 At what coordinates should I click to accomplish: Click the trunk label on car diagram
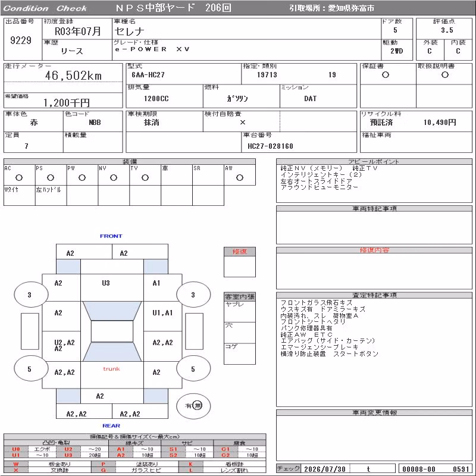[111, 369]
